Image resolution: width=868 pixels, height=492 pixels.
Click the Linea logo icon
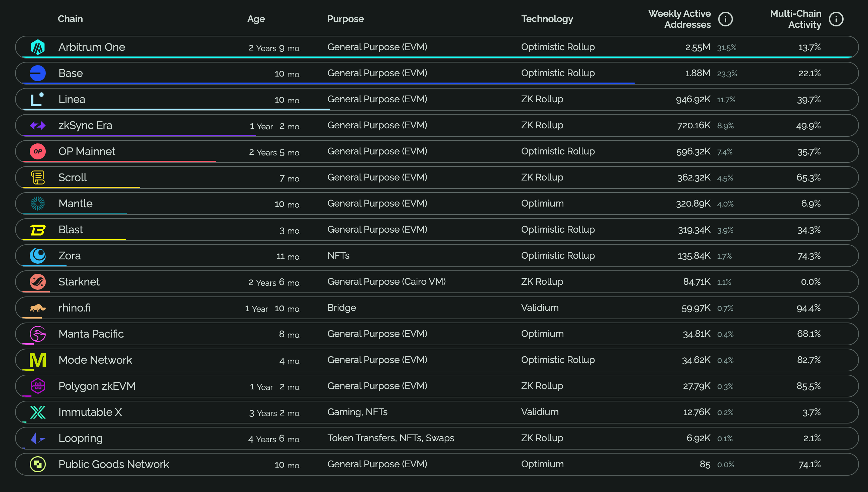pos(37,99)
